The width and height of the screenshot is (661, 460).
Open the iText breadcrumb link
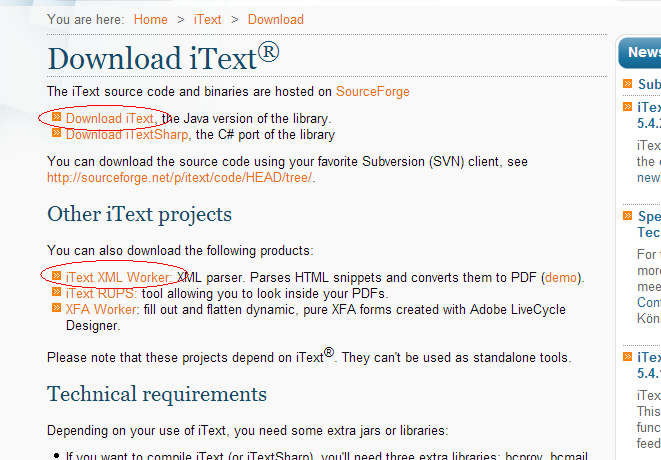[207, 19]
